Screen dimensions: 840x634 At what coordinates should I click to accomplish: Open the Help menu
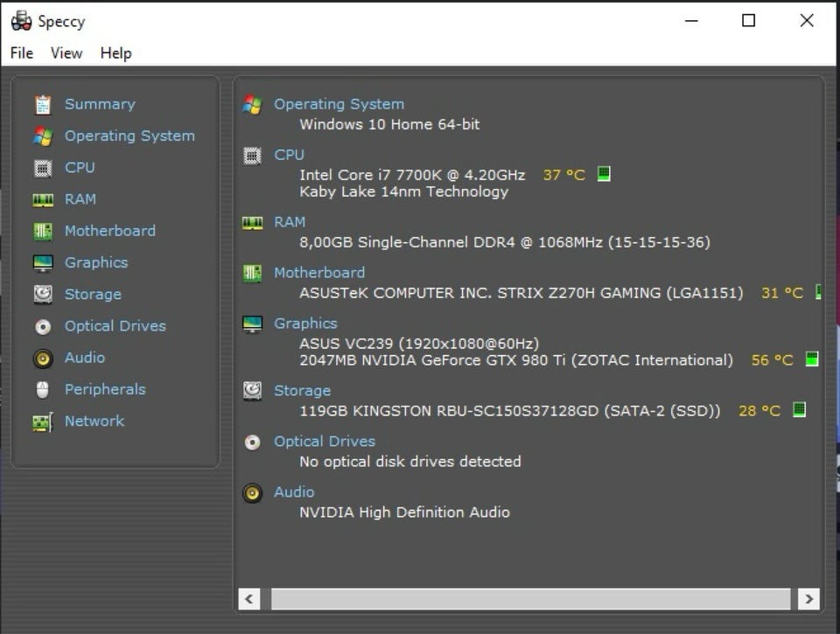[x=115, y=53]
